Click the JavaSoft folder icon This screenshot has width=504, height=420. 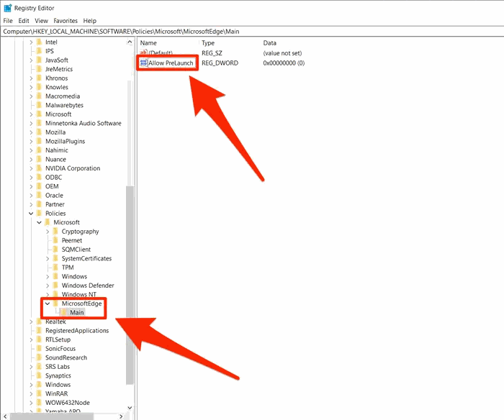(40, 60)
